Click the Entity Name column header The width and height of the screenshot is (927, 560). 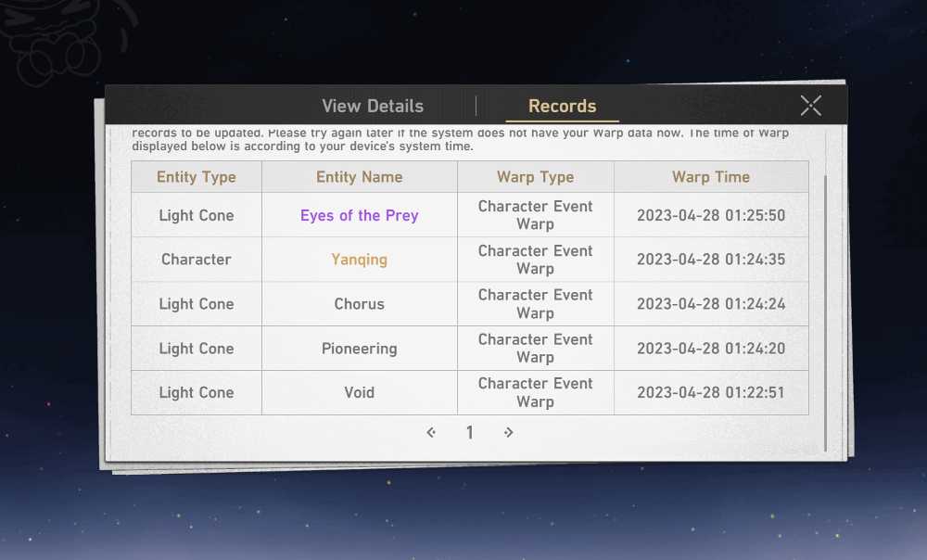[360, 177]
